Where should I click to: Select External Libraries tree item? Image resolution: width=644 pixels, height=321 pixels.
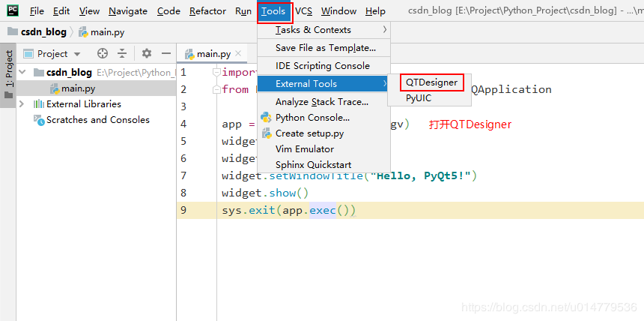click(x=84, y=104)
